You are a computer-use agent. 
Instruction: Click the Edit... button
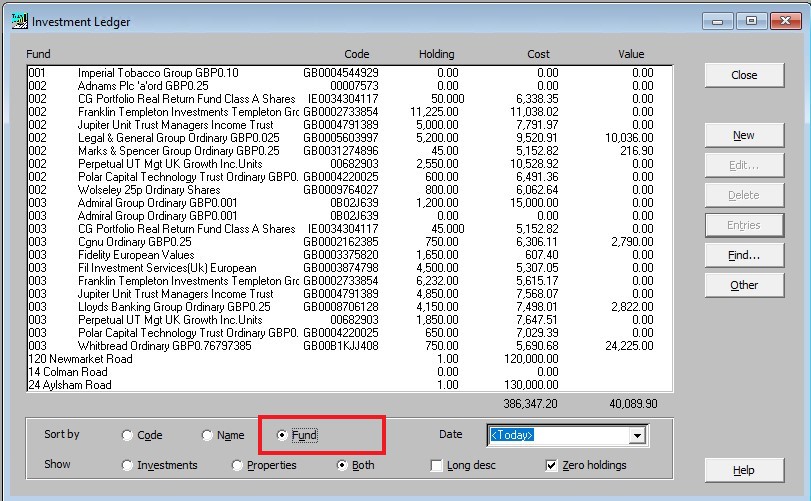click(x=744, y=165)
